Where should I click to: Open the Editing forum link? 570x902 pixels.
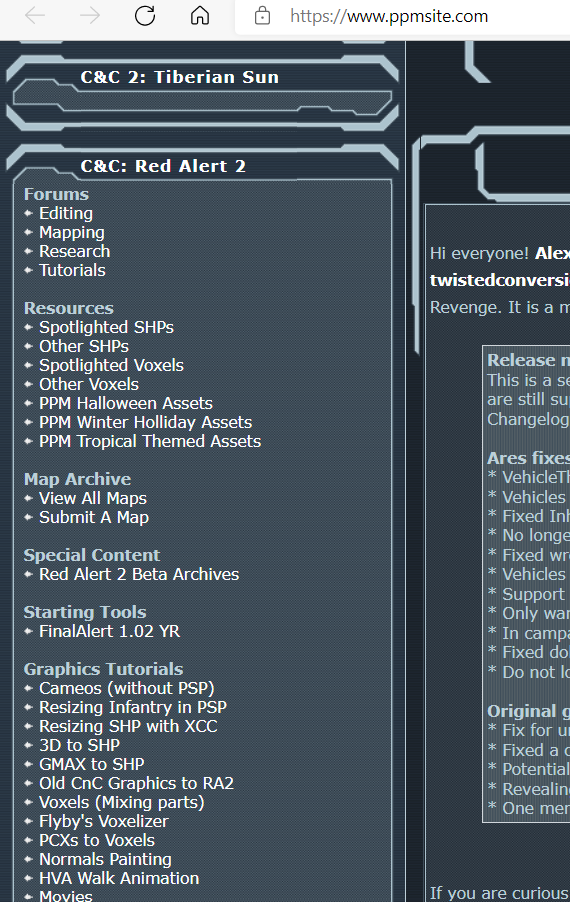tap(66, 213)
